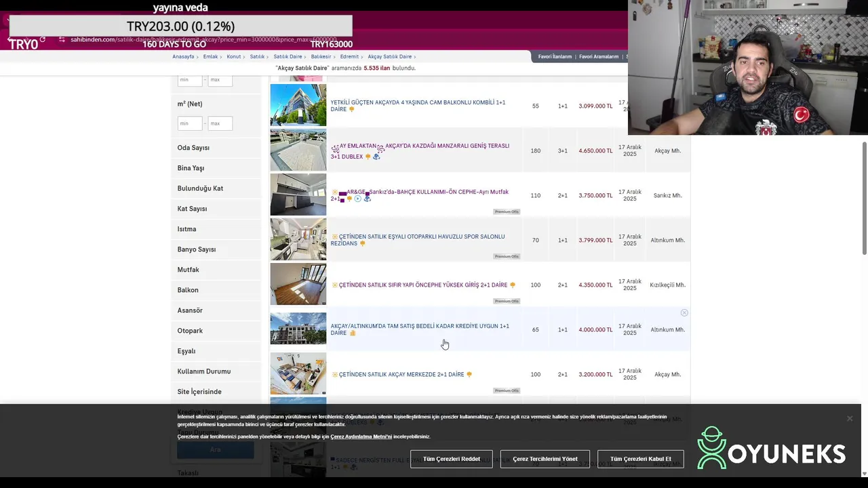Click the scrollbar down arrow
868x488 pixels.
tap(865, 474)
